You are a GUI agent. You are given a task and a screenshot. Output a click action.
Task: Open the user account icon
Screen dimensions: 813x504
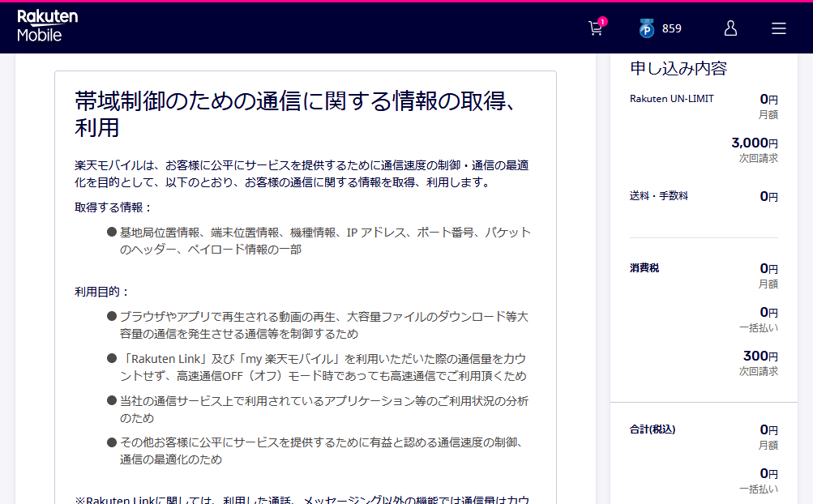pos(730,28)
